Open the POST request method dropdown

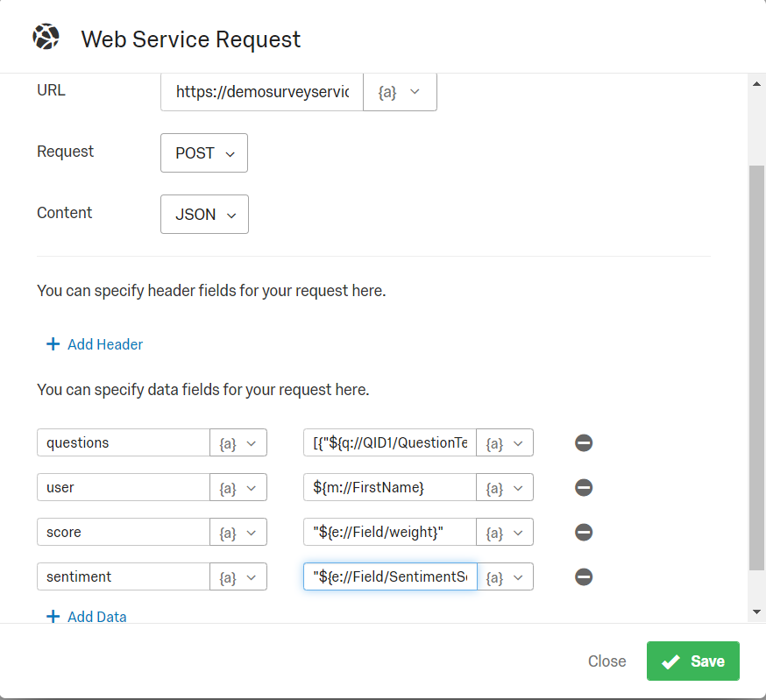[x=203, y=152]
